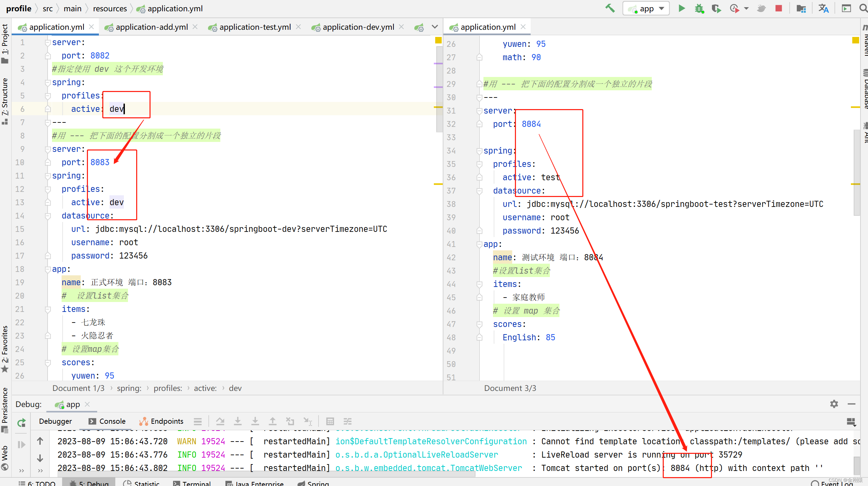868x486 pixels.
Task: Open the 6: TODO tool window
Action: (x=37, y=483)
